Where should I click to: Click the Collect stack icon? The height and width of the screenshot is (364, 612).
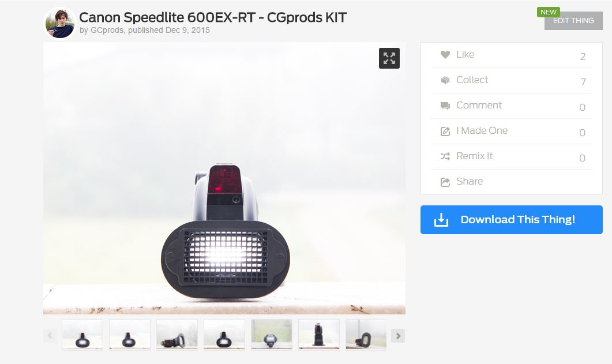[445, 80]
